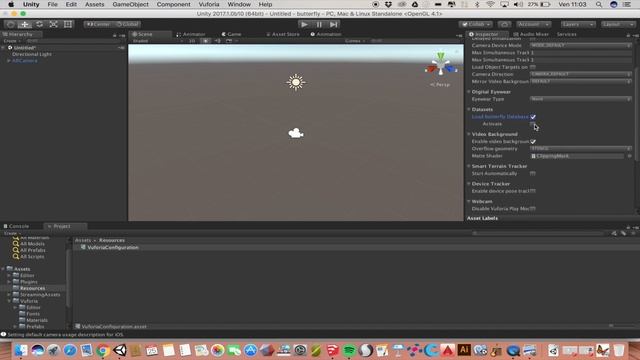Image resolution: width=640 pixels, height=360 pixels.
Task: Click Assets in the breadcrumb path
Action: coord(83,240)
